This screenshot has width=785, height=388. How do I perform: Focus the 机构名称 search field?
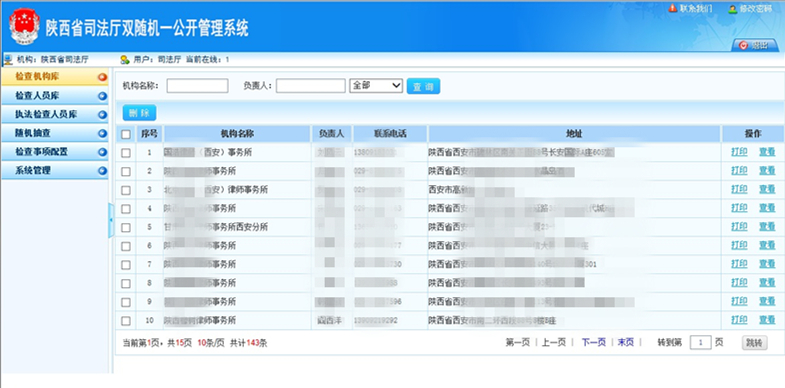point(197,86)
